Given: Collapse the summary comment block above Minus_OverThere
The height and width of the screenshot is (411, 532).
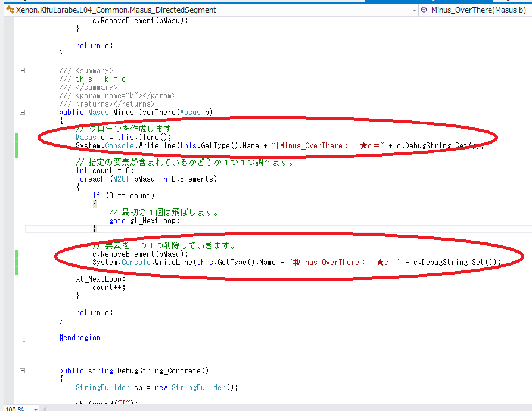Looking at the screenshot, I should click(23, 70).
